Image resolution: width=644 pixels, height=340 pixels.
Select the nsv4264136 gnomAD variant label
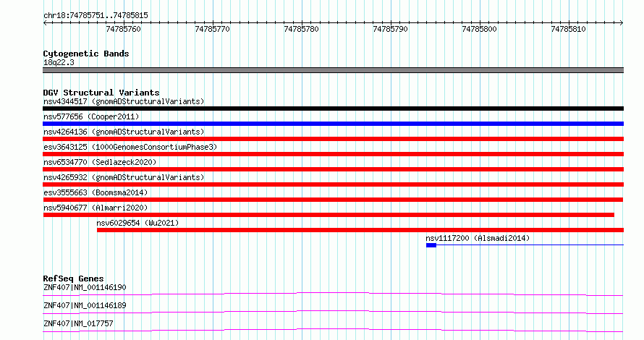pyautogui.click(x=124, y=132)
